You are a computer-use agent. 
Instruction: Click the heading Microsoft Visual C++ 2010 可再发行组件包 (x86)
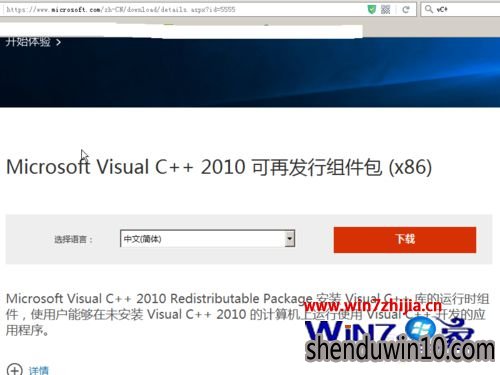219,167
